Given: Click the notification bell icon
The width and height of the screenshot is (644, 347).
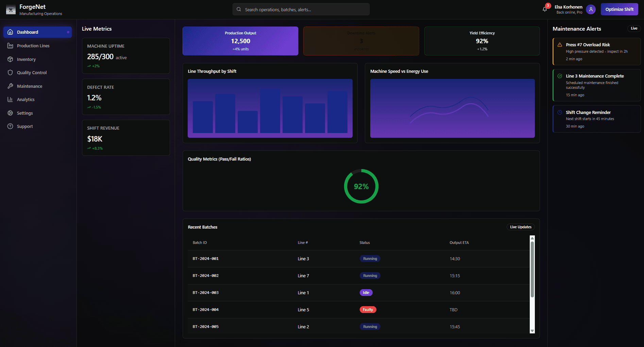Looking at the screenshot, I should pos(544,9).
